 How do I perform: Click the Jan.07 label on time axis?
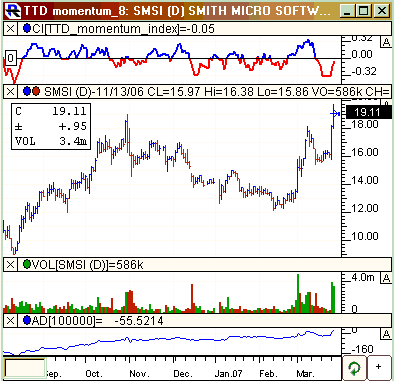(x=229, y=373)
